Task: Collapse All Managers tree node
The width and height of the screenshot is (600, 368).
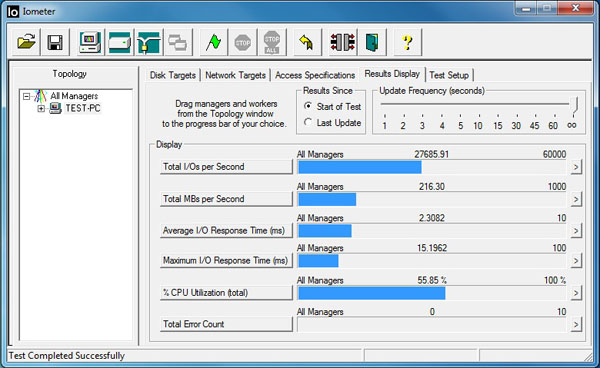Action: [26, 96]
